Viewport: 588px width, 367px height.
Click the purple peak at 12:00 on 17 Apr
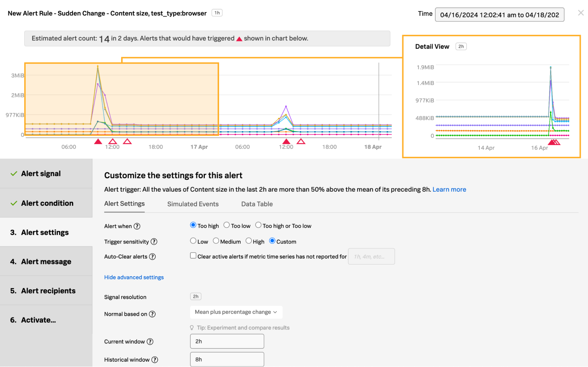[x=286, y=106]
